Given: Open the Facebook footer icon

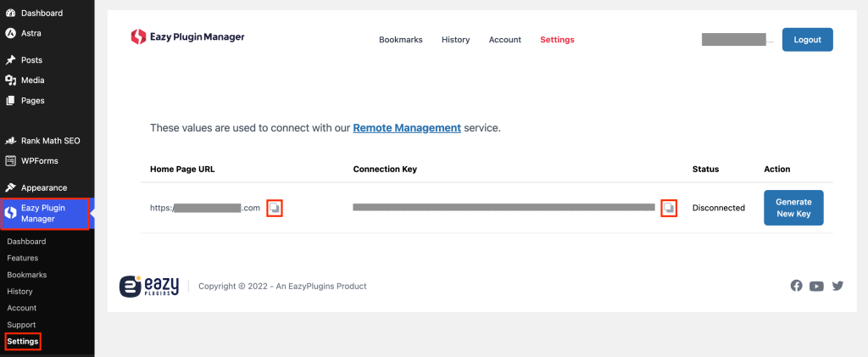Looking at the screenshot, I should pos(796,286).
